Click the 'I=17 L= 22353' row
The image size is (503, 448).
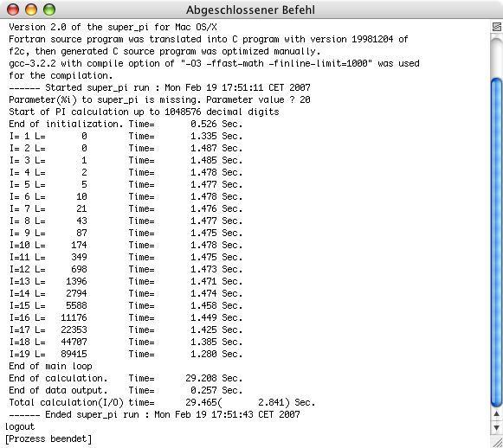click(126, 330)
